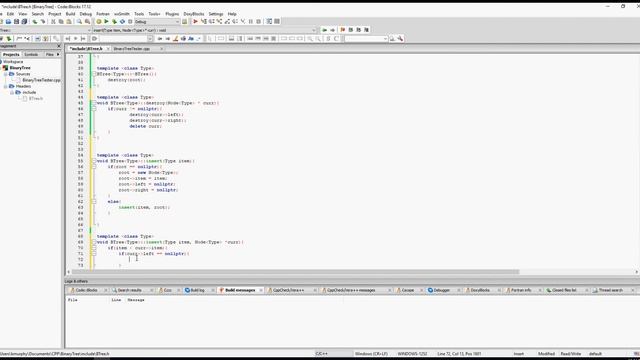Click the wrench options icon beside search box
Image resolution: width=640 pixels, height=360 pixels.
coord(400,38)
